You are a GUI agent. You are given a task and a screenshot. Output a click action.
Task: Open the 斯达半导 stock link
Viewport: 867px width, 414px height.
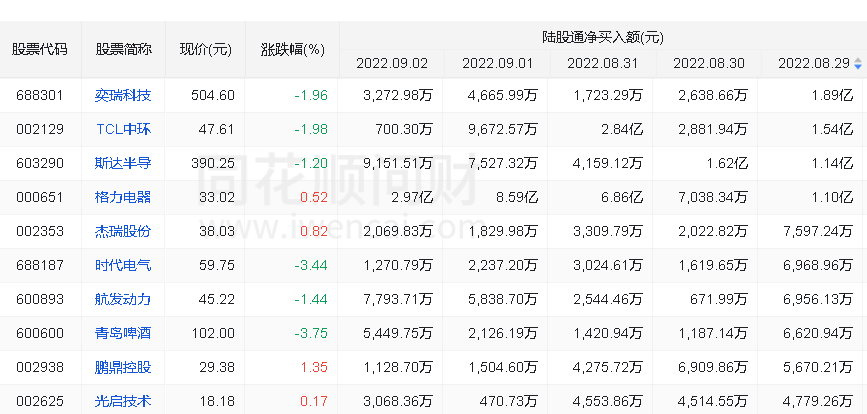[x=123, y=163]
